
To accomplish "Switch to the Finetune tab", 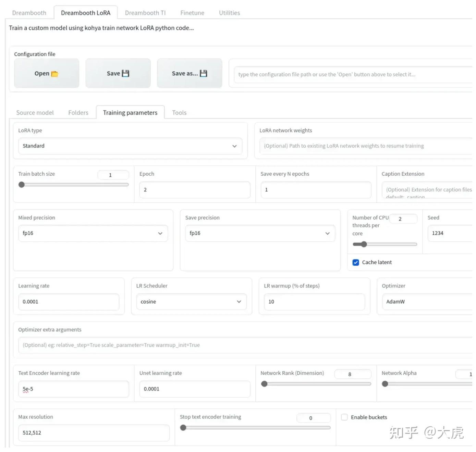I will [192, 13].
